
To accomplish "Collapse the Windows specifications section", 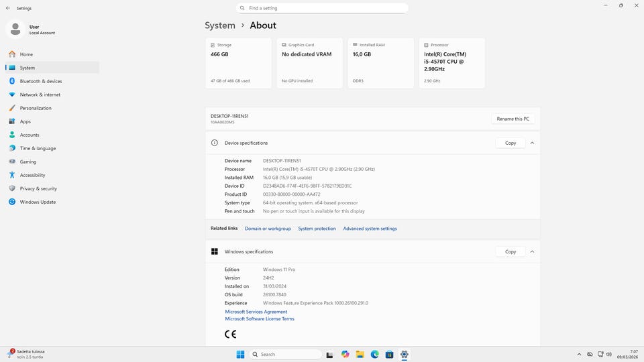I will tap(532, 251).
